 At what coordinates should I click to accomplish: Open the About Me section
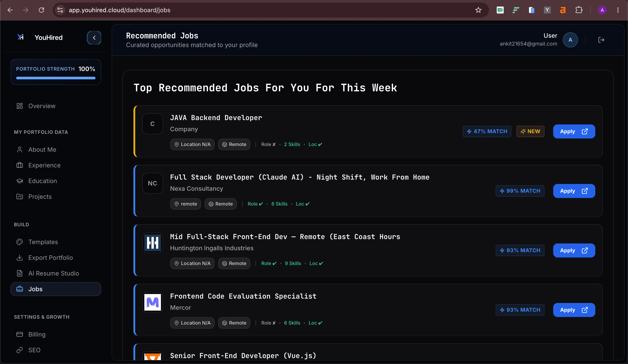[56, 150]
